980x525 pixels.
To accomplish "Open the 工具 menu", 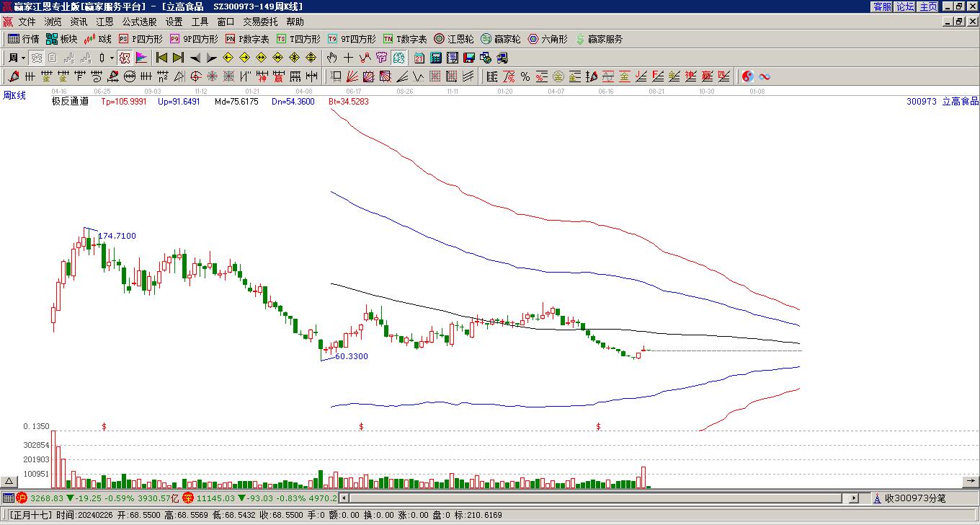I will tap(200, 22).
